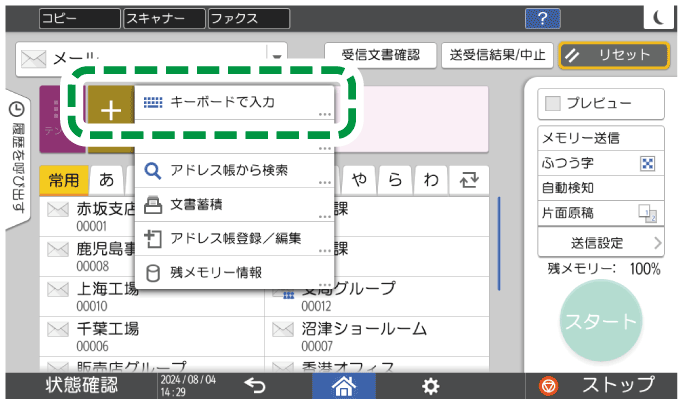The height and width of the screenshot is (404, 683).
Task: Tap the envelope icon beside 上海工場
Action: pos(57,289)
